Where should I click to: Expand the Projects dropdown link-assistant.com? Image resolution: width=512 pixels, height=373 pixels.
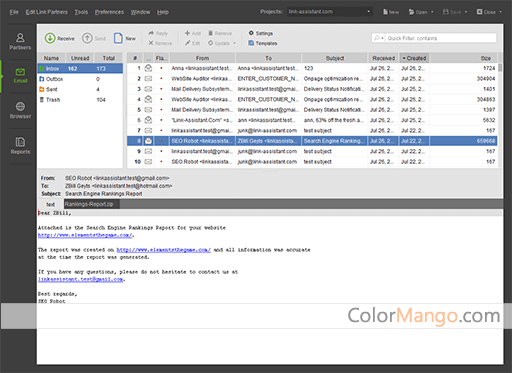tap(330, 12)
